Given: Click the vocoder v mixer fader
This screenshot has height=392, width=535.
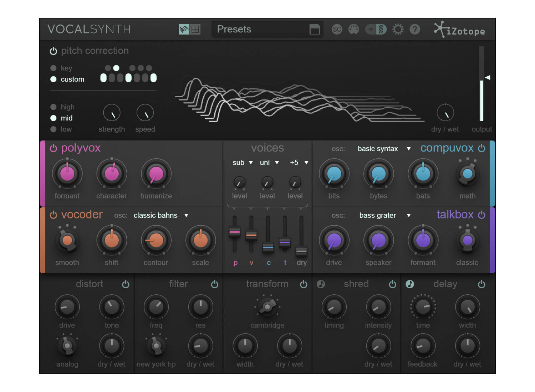Looking at the screenshot, I should (x=251, y=235).
